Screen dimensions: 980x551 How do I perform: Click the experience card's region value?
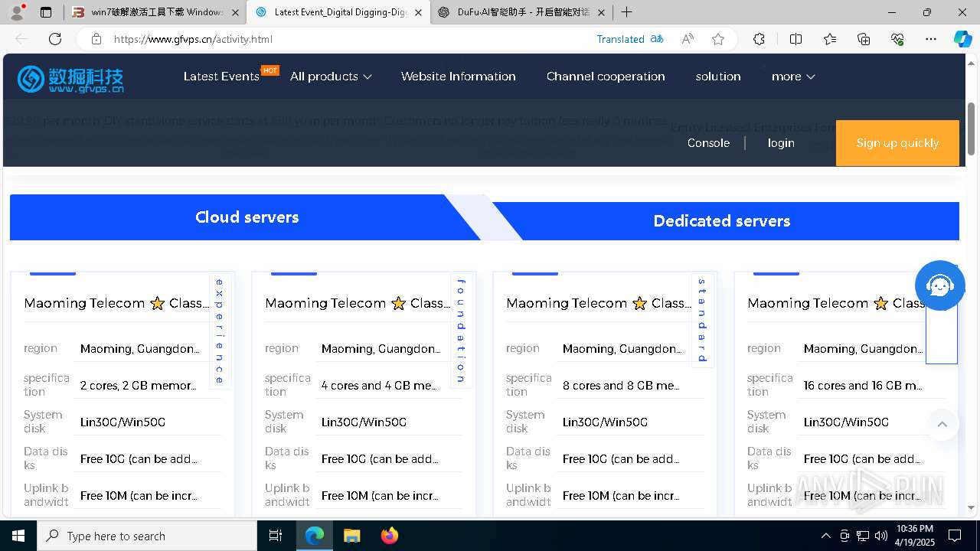pyautogui.click(x=140, y=349)
